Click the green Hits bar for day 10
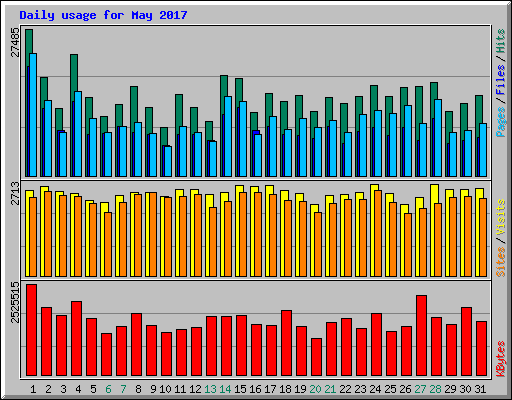Image resolution: width=512 pixels, height=400 pixels. tap(164, 136)
